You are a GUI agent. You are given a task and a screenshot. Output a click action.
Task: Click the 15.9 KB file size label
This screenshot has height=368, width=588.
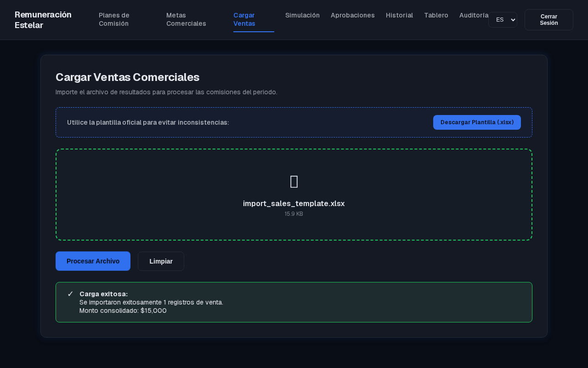294,214
